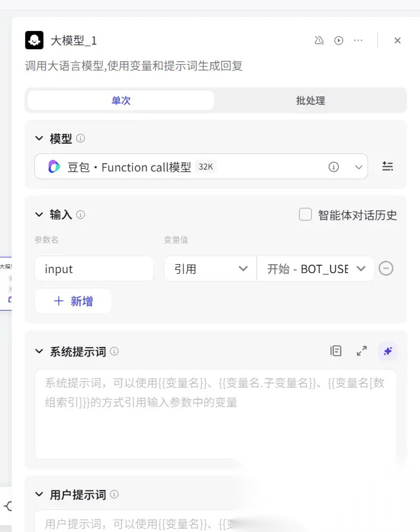
Task: Click the input parameter name field
Action: coord(94,269)
